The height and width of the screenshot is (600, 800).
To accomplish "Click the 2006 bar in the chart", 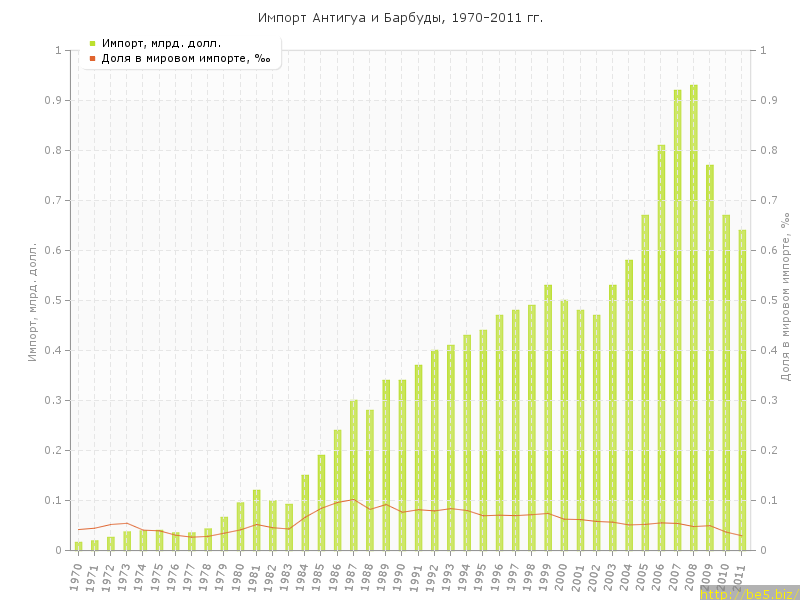I will (661, 348).
